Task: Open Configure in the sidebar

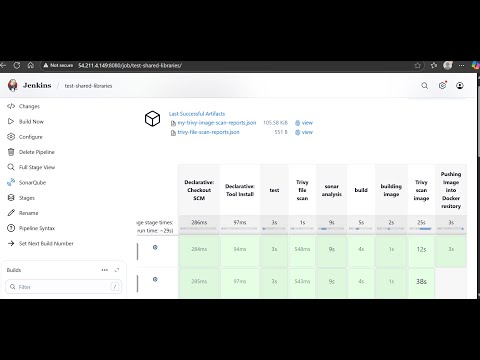Action: coord(31,137)
